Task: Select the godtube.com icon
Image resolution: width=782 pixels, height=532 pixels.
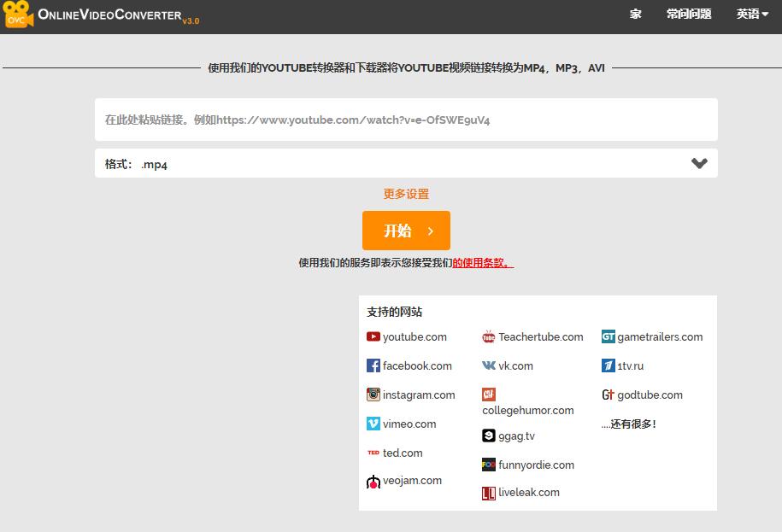Action: (607, 395)
